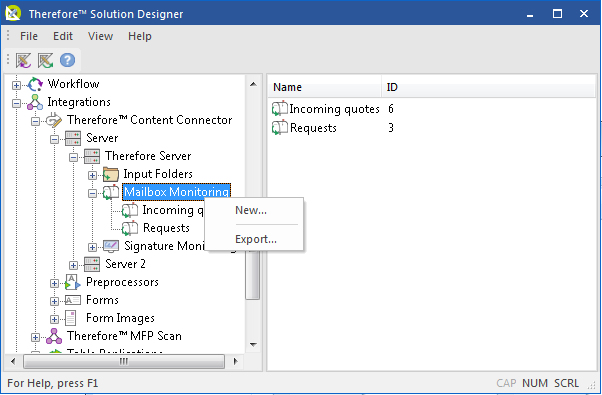Sort the list by the Name column header

click(324, 87)
